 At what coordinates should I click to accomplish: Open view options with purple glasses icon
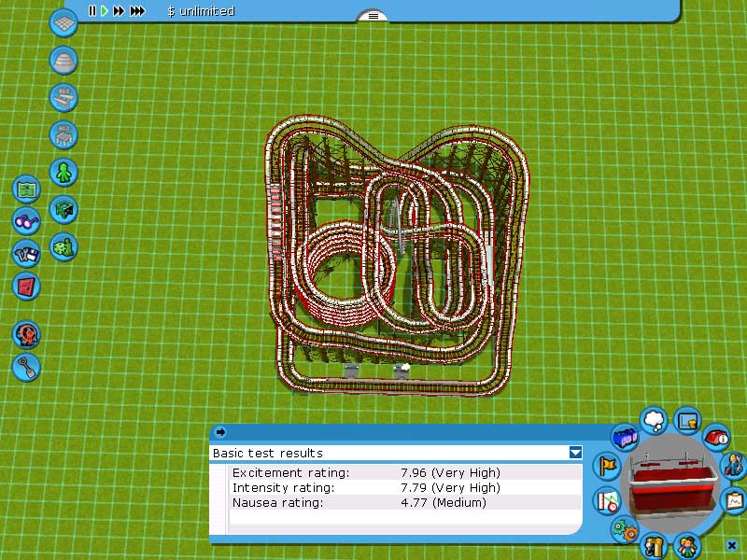pyautogui.click(x=27, y=221)
